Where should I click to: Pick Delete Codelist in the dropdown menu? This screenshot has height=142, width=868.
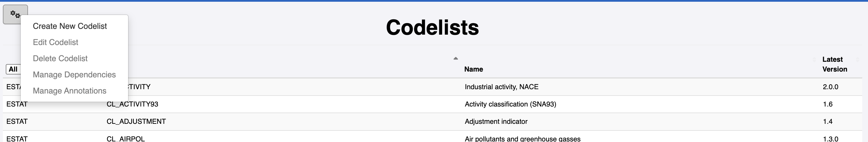point(60,59)
